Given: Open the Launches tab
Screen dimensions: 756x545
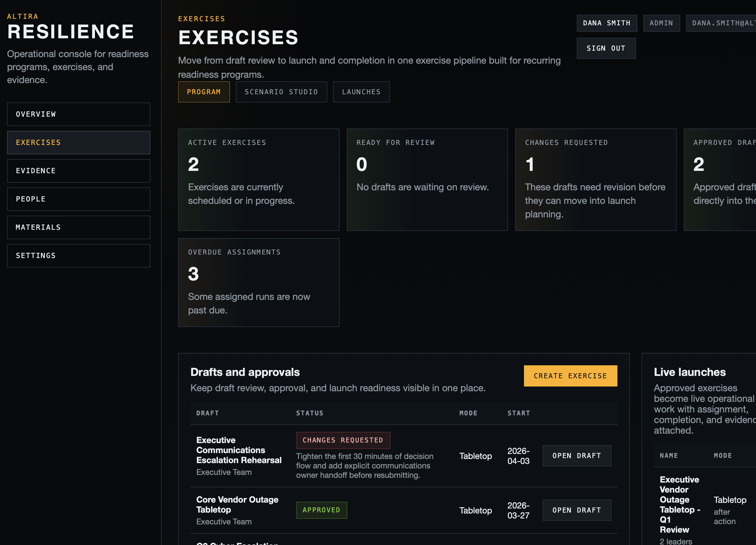Looking at the screenshot, I should coord(361,92).
